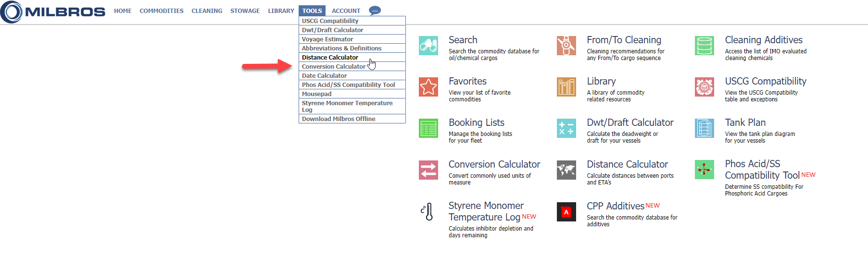Image resolution: width=868 pixels, height=269 pixels.
Task: Open the Cleaning Additives database icon
Action: (x=704, y=46)
